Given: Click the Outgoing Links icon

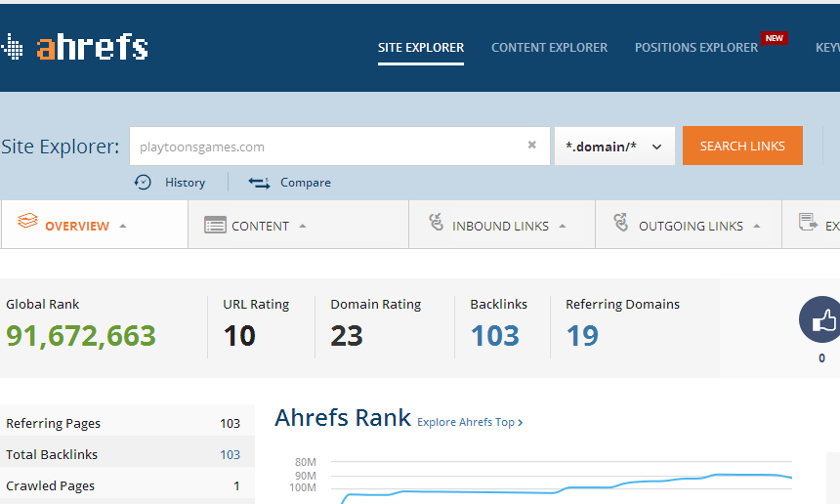Looking at the screenshot, I should tap(621, 224).
